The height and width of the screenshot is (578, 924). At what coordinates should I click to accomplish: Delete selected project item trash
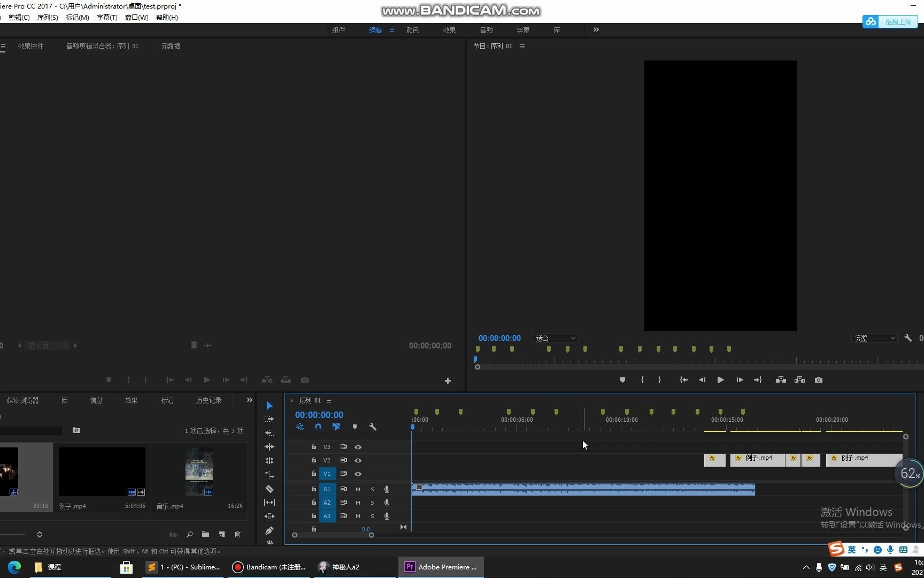(238, 534)
